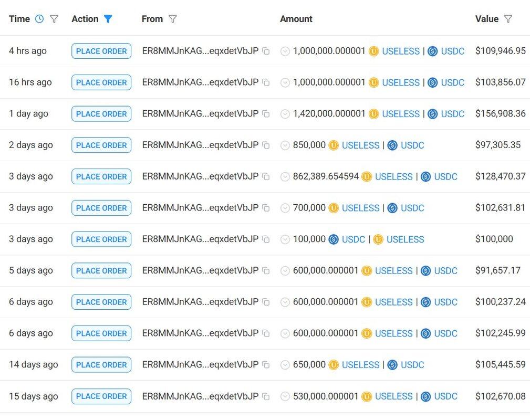Expand amount details for the 100,000 USDC order
This screenshot has width=530, height=420.
285,239
